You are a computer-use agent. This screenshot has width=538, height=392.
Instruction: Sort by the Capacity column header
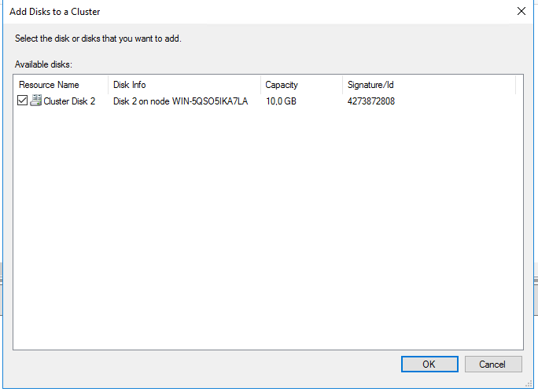pyautogui.click(x=282, y=85)
